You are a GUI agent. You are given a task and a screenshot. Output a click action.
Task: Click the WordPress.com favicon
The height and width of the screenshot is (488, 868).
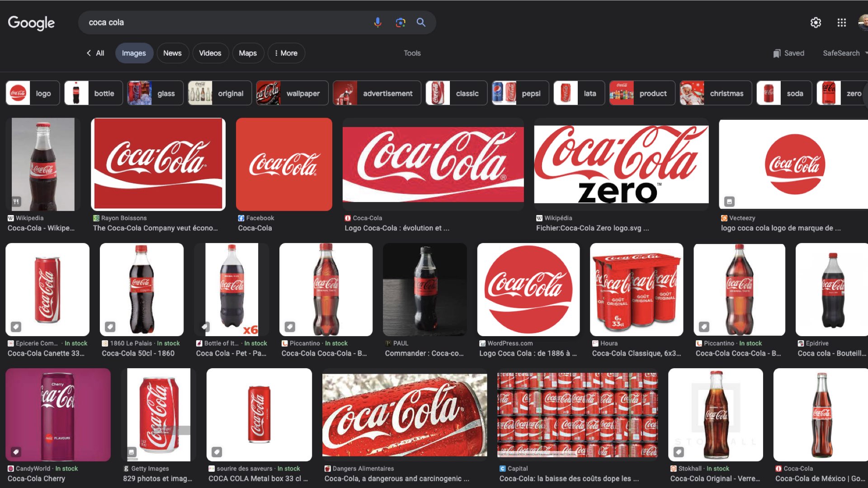point(482,343)
